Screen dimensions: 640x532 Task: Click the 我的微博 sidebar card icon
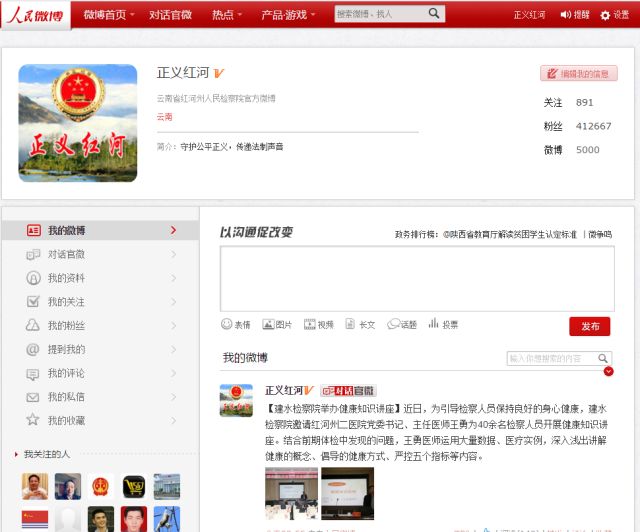[33, 230]
